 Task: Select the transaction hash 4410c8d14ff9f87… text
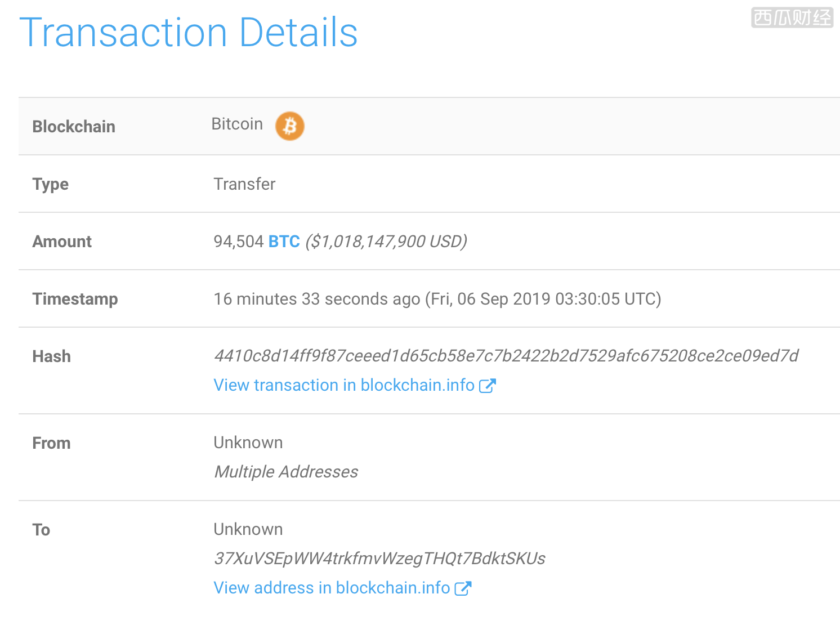click(506, 356)
